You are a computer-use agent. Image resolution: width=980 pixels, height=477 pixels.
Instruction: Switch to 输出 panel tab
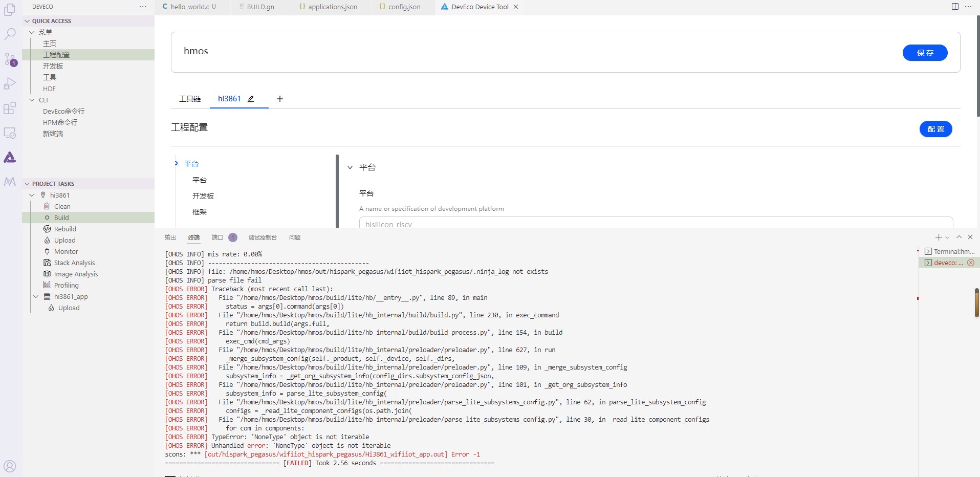(170, 237)
